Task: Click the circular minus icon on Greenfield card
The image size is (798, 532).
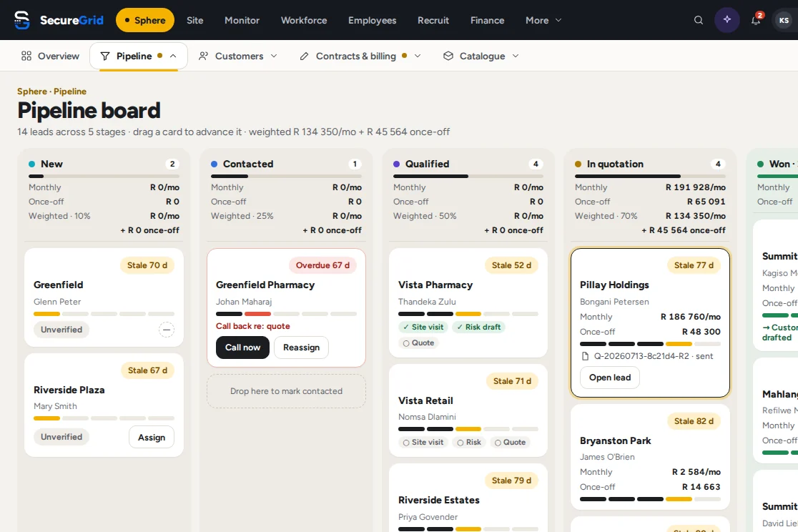Action: [166, 330]
